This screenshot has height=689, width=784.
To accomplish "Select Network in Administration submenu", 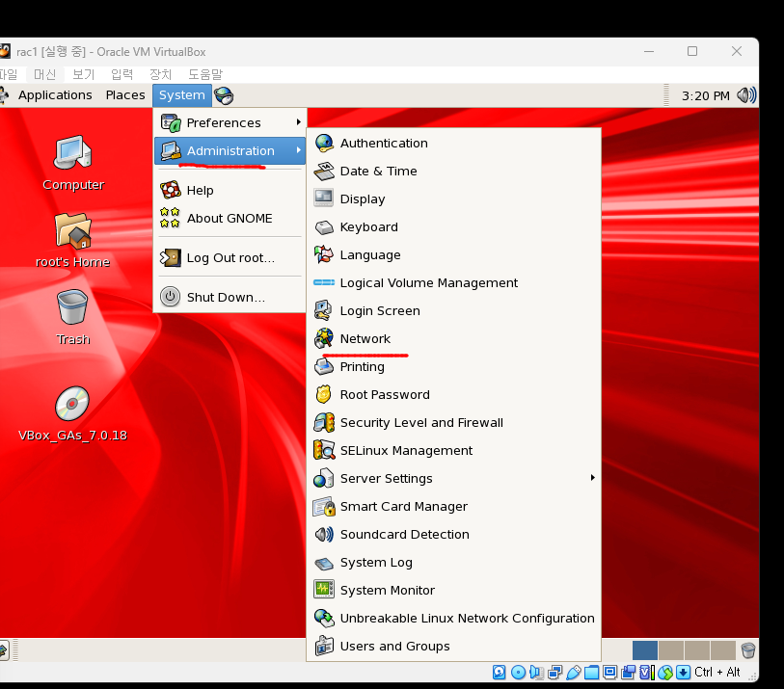I will (453, 339).
